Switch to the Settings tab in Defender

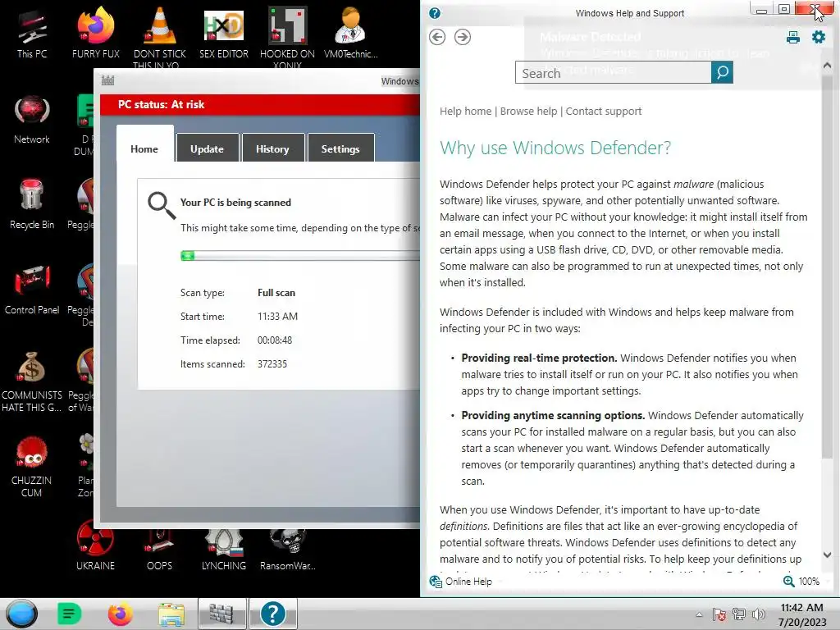[x=340, y=148]
